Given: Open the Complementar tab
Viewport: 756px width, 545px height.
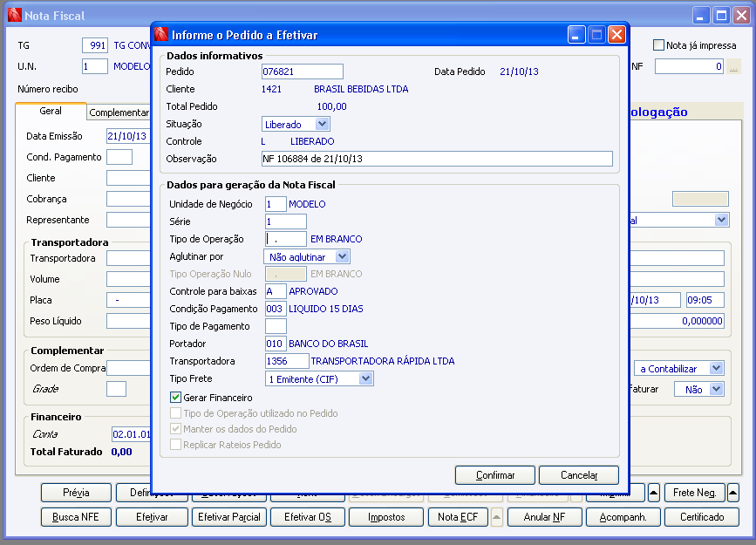Looking at the screenshot, I should click(119, 112).
